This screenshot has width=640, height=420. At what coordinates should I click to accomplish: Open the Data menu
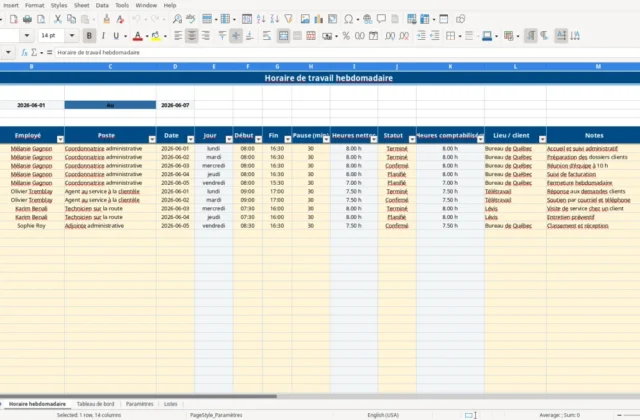102,5
